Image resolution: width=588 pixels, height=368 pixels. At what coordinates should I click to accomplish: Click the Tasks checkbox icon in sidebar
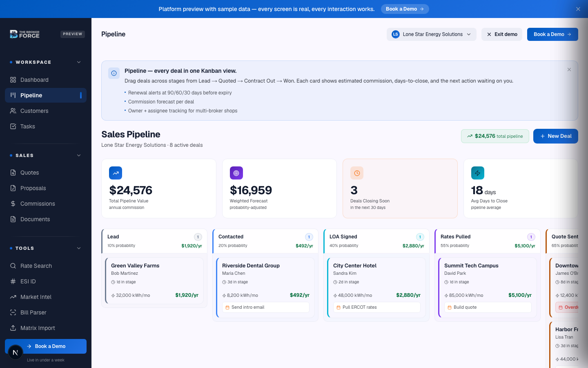click(13, 126)
